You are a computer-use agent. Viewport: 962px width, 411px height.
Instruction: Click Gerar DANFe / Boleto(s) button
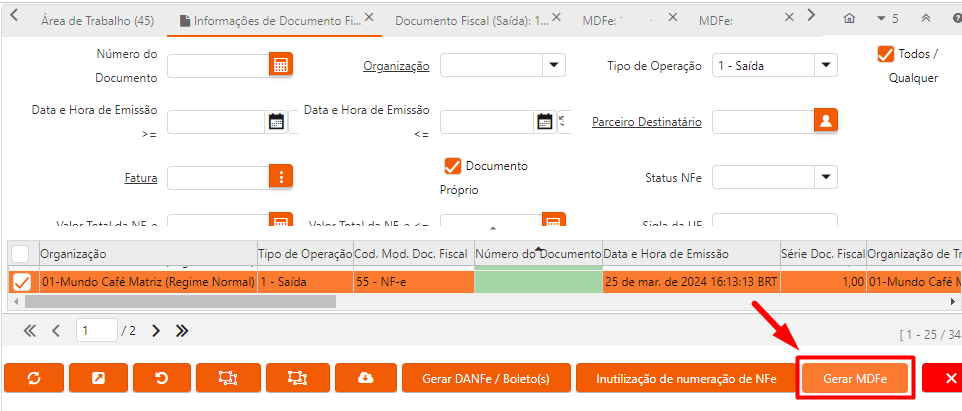[x=486, y=378]
